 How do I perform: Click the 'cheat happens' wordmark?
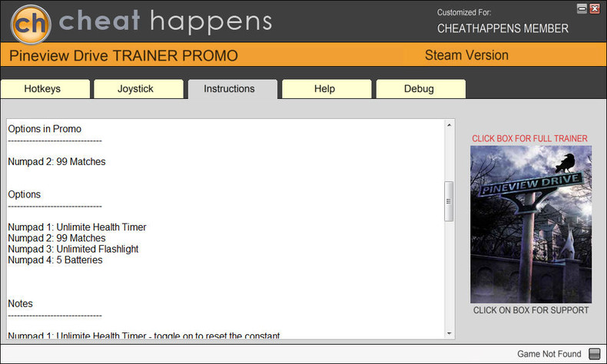pos(165,22)
